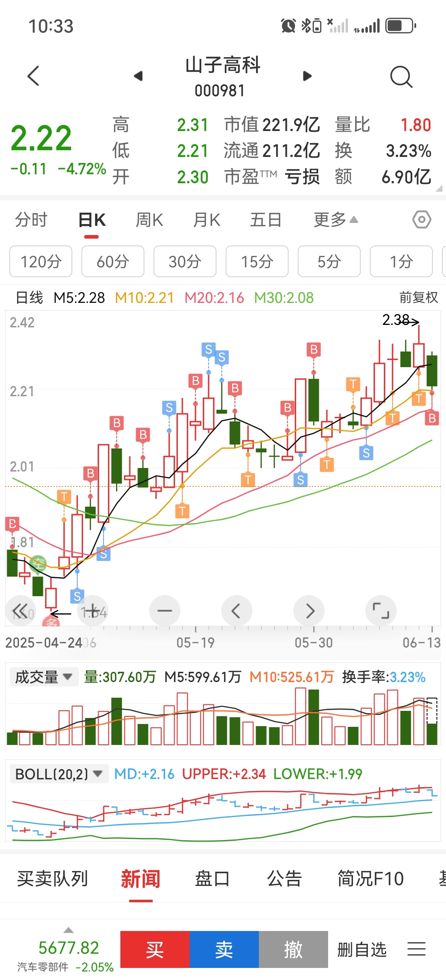Image resolution: width=446 pixels, height=980 pixels.
Task: Open the 公告 tab
Action: click(x=284, y=879)
